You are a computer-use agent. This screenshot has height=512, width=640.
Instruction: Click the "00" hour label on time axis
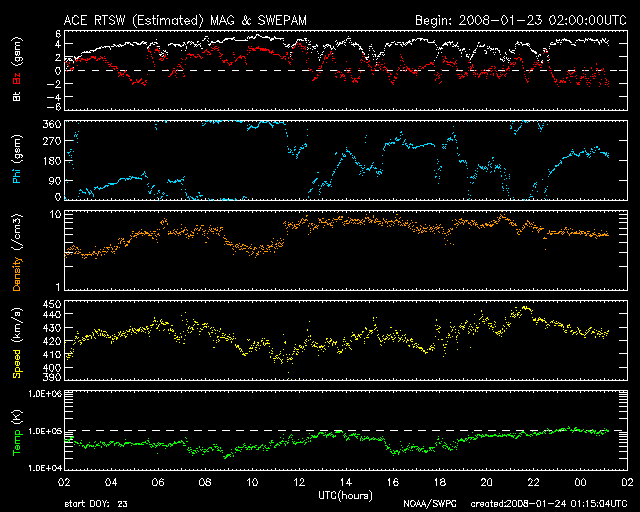point(580,482)
